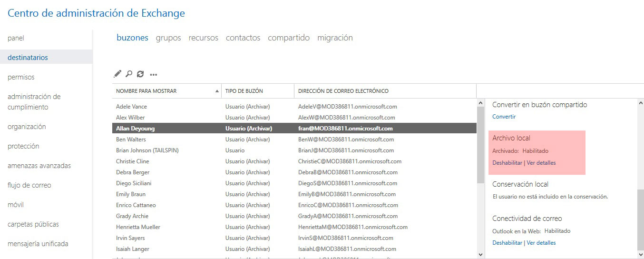This screenshot has width=644, height=259.
Task: Select the Irvin Sayers mailbox row
Action: tap(294, 238)
